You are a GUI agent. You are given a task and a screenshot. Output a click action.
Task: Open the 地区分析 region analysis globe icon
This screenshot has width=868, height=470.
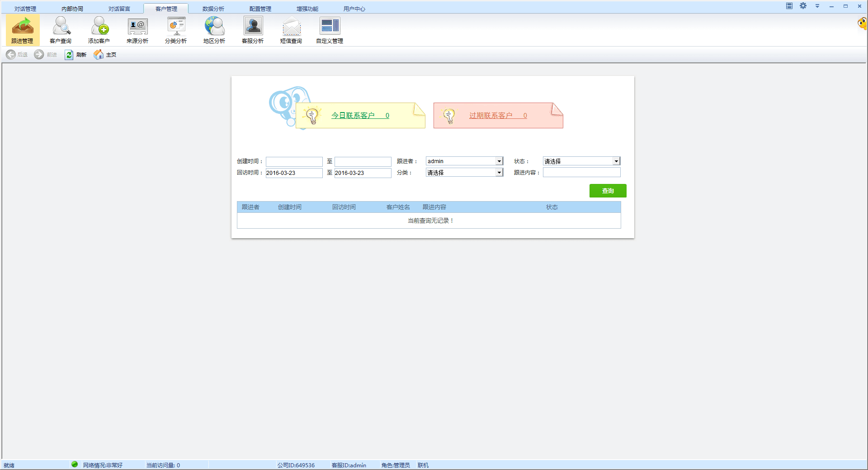pyautogui.click(x=214, y=30)
